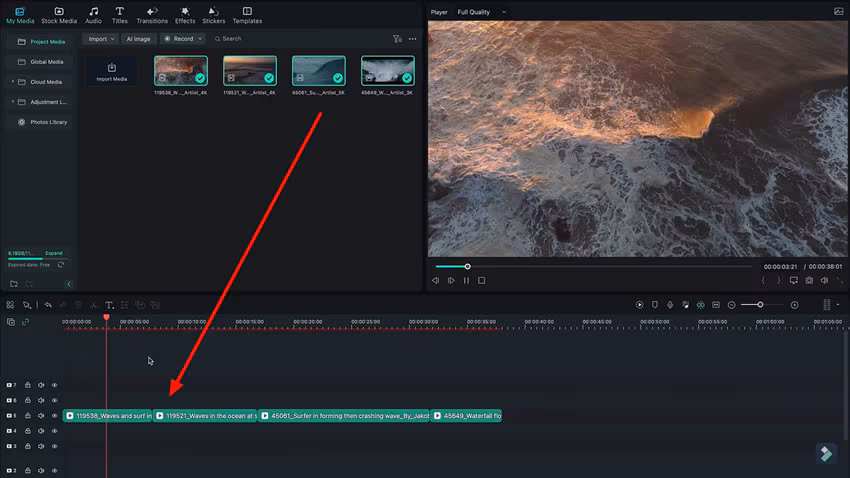Open the player volume control
This screenshot has width=850, height=478.
point(824,281)
